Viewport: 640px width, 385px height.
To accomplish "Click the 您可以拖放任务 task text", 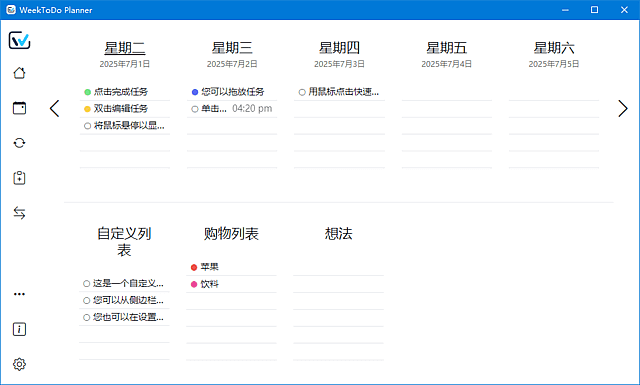I will pyautogui.click(x=233, y=92).
